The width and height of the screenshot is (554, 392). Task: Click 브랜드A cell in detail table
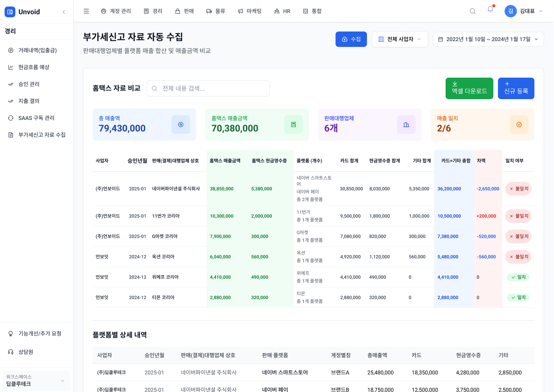[x=340, y=372]
